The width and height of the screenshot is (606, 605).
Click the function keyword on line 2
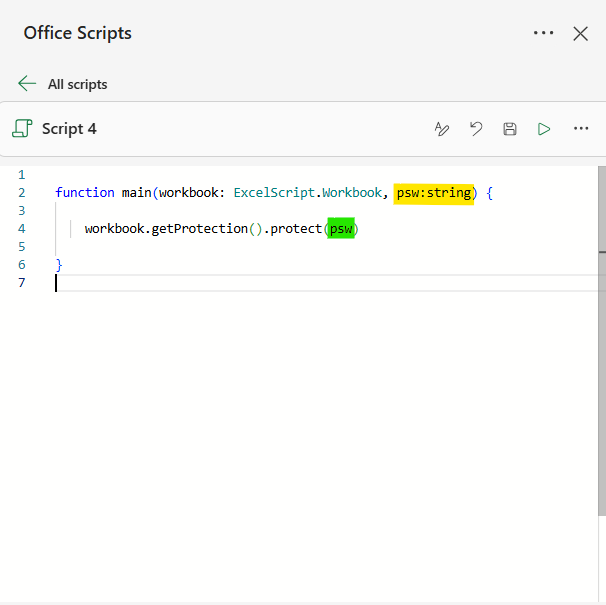point(85,193)
